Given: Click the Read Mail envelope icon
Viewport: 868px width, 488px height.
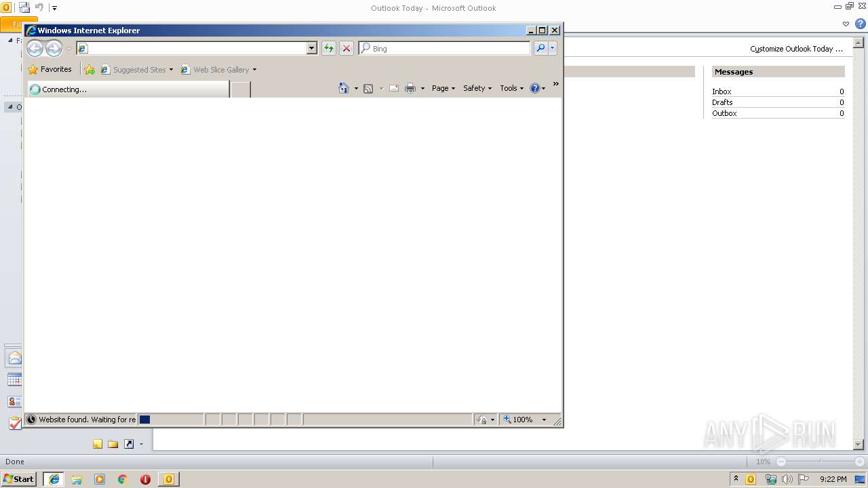Looking at the screenshot, I should tap(393, 88).
